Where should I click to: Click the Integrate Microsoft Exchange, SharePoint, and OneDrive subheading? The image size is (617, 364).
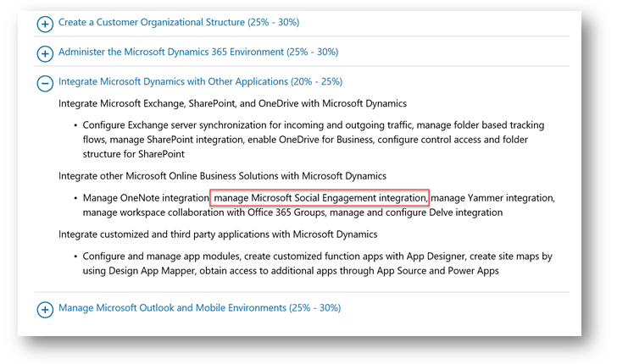pos(232,103)
